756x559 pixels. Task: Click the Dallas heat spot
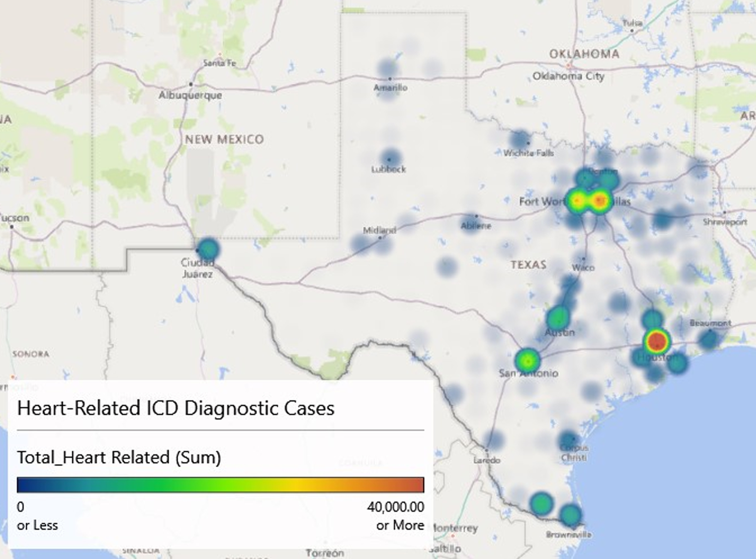click(x=599, y=201)
